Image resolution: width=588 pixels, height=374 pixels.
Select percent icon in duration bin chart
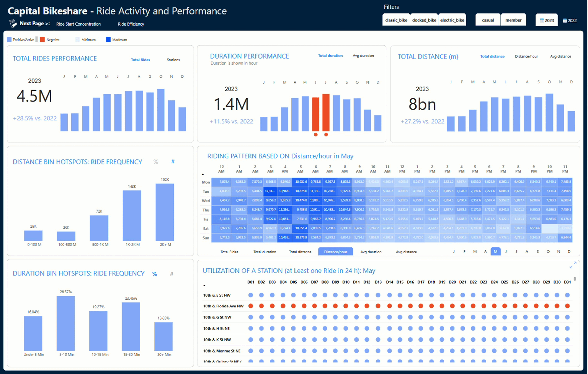pos(155,274)
